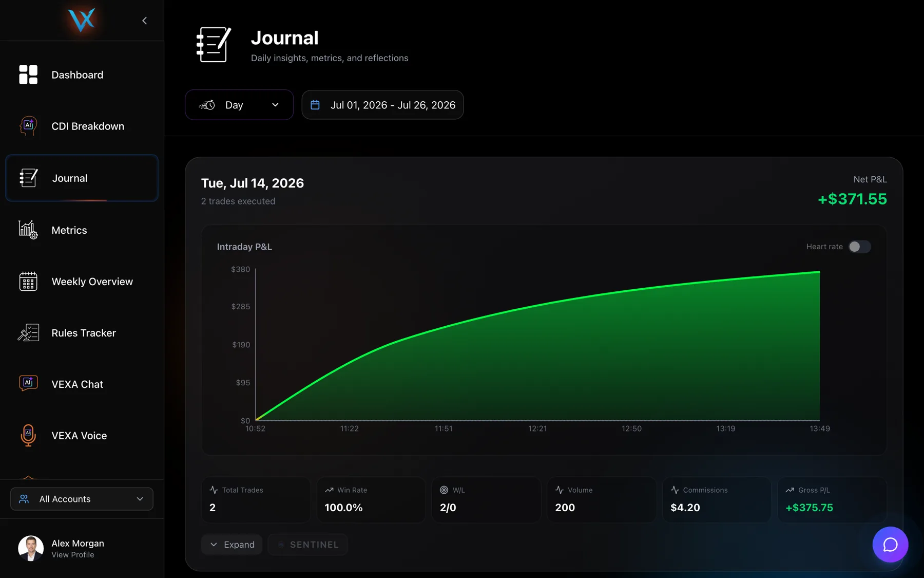Click the View Profile link
This screenshot has height=578, width=924.
click(73, 555)
